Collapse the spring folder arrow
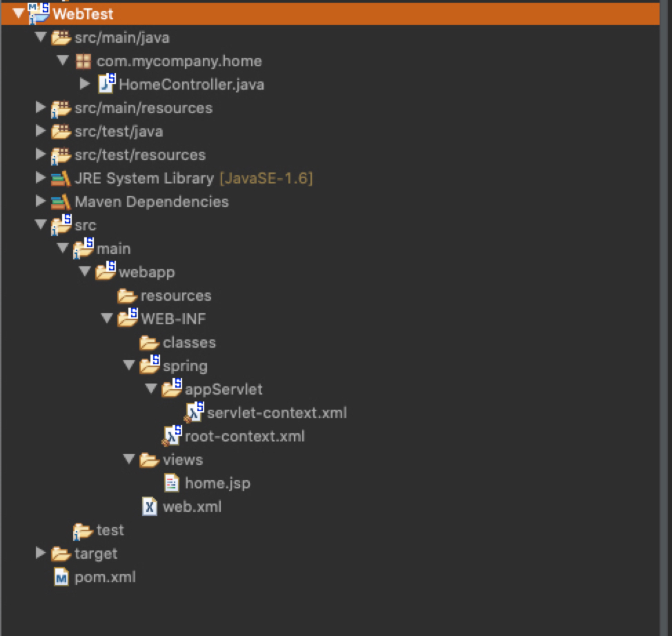The height and width of the screenshot is (636, 672). (129, 365)
